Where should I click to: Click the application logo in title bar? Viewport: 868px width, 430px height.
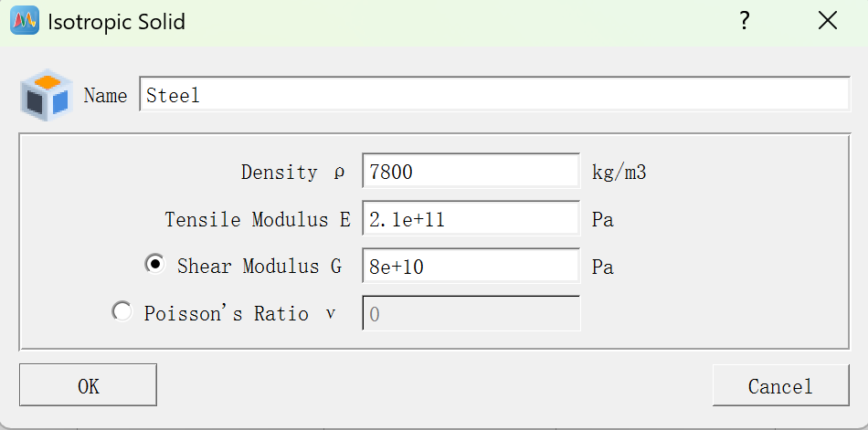point(24,21)
